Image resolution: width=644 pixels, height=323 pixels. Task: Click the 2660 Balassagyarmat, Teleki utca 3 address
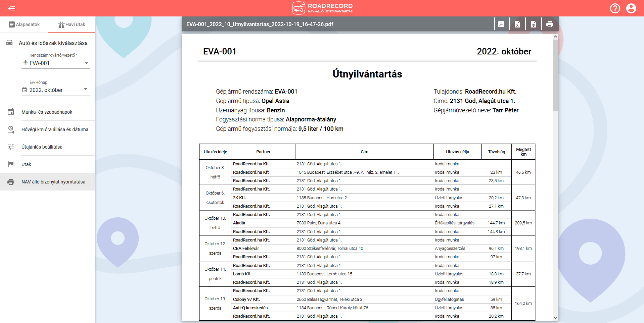tap(329, 300)
